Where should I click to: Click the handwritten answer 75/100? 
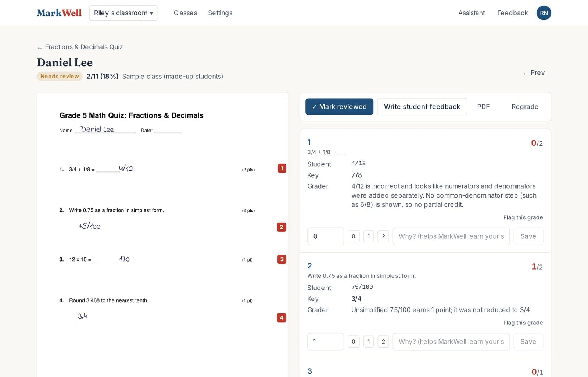tap(89, 226)
